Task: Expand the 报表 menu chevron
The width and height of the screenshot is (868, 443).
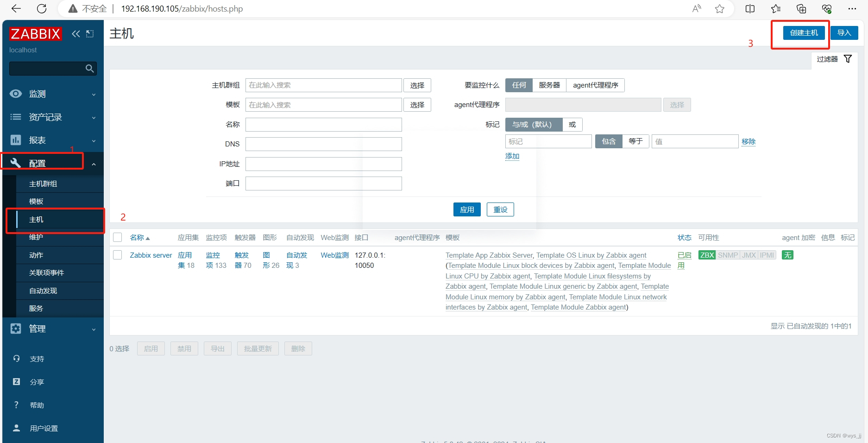Action: coord(94,141)
